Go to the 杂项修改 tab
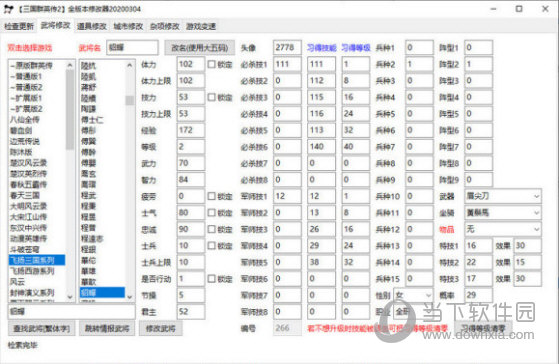This screenshot has height=364, width=559. point(165,26)
